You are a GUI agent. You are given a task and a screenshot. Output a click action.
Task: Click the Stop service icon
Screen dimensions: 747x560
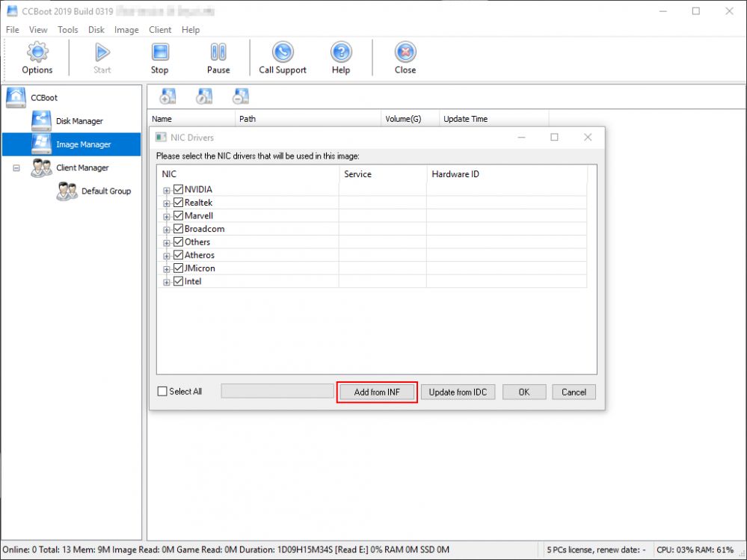(160, 52)
